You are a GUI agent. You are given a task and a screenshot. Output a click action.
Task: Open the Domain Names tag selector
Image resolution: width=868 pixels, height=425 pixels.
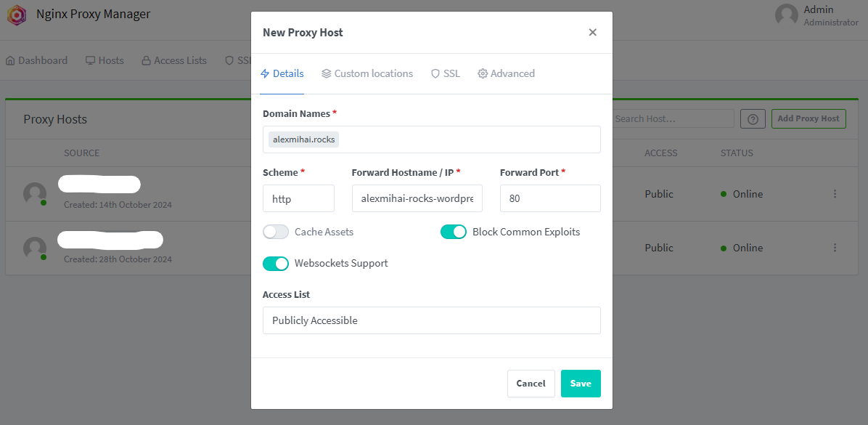(431, 139)
